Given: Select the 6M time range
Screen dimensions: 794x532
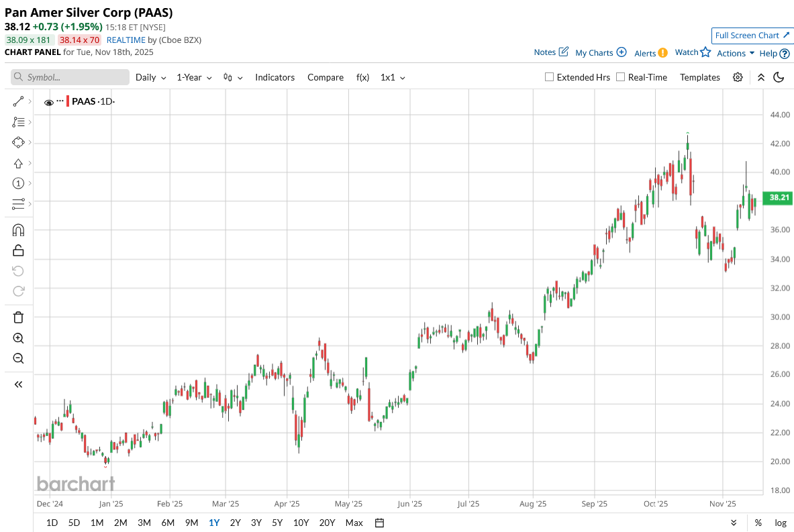Looking at the screenshot, I should click(x=168, y=523).
